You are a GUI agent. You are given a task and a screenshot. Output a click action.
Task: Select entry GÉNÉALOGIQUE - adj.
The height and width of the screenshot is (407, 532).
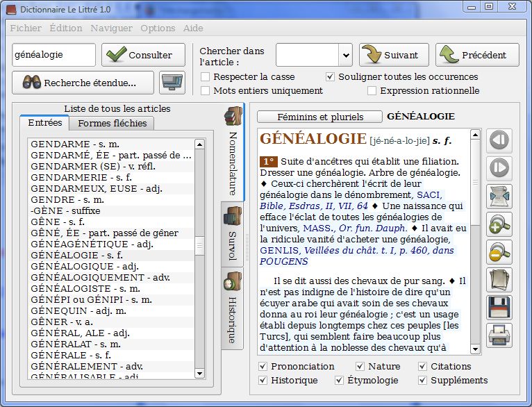point(112,267)
